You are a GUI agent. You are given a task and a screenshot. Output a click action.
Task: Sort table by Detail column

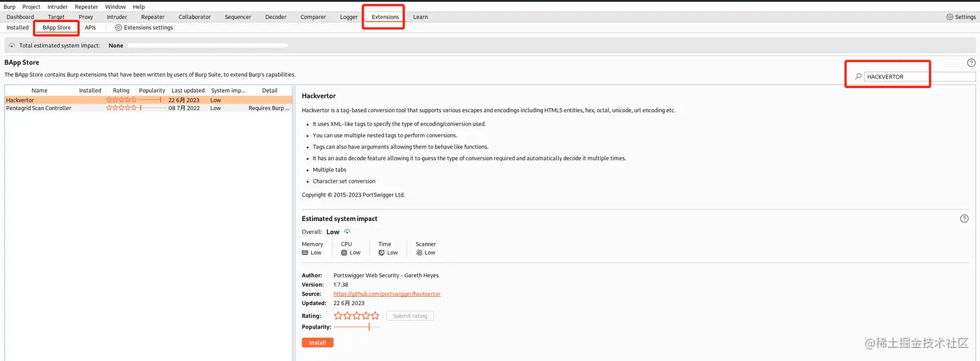270,90
